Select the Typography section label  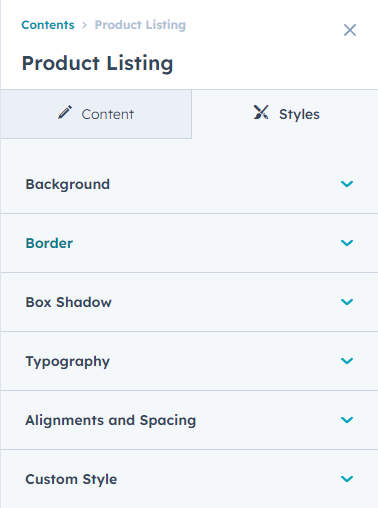[68, 362]
